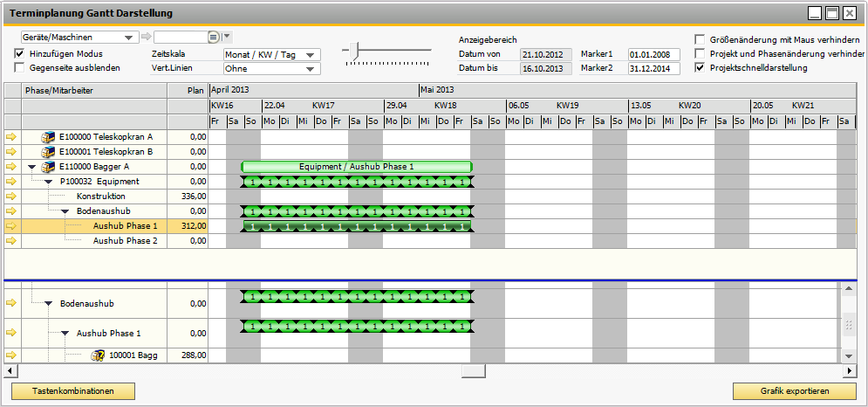Collapse P100032 Equipment tree node
The height and width of the screenshot is (407, 868).
coord(48,182)
